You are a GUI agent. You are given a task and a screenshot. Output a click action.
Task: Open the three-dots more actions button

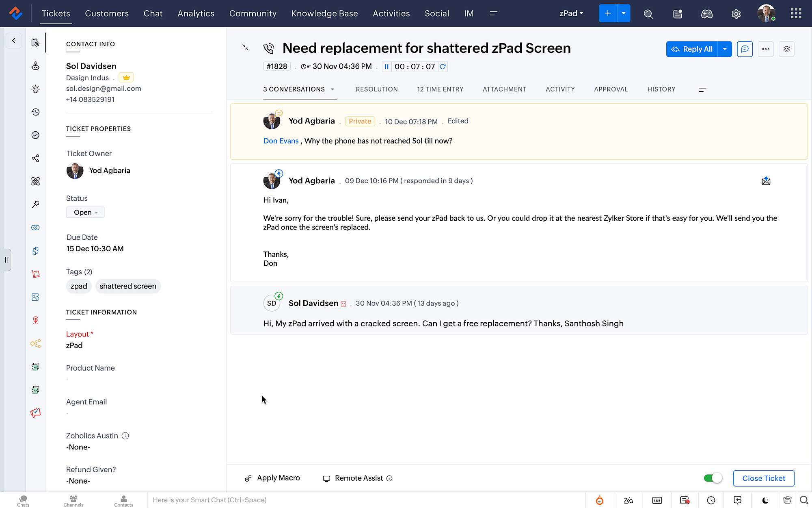point(766,49)
